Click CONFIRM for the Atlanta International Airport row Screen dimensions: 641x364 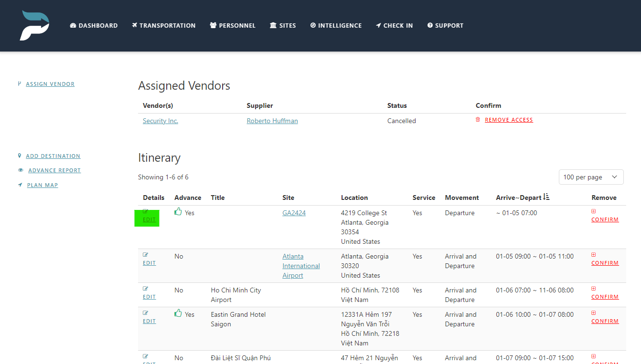(x=605, y=262)
